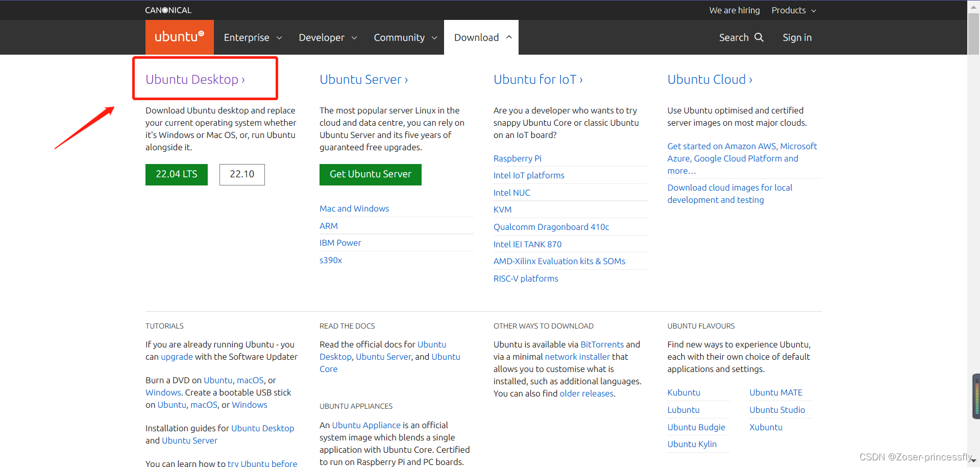Open the Canonical logo link
Image resolution: width=980 pixels, height=467 pixels.
(x=168, y=10)
